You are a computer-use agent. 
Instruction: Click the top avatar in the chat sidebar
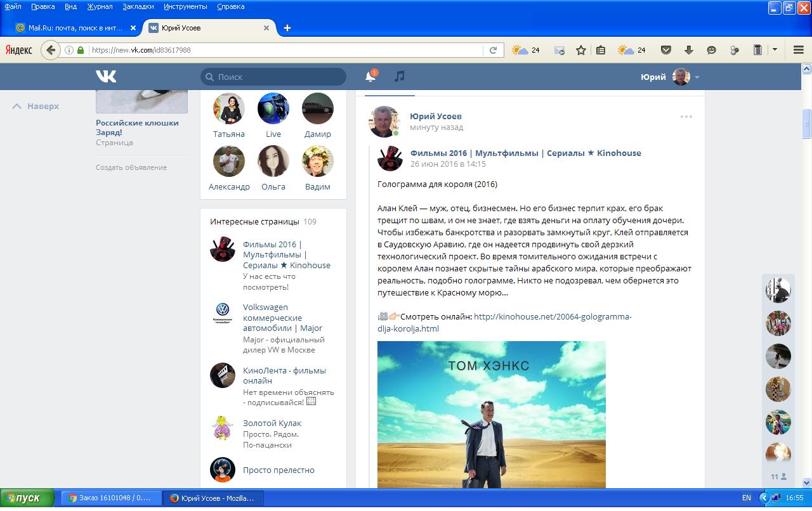click(778, 290)
